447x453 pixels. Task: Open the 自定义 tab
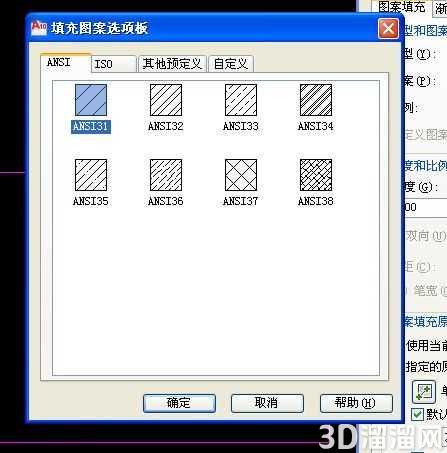231,64
